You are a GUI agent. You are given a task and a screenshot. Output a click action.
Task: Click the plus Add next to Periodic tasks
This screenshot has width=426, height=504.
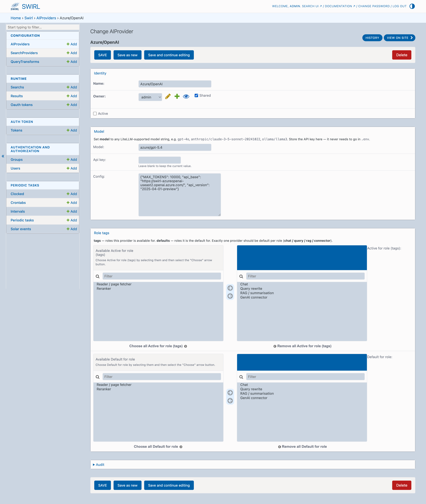click(72, 220)
